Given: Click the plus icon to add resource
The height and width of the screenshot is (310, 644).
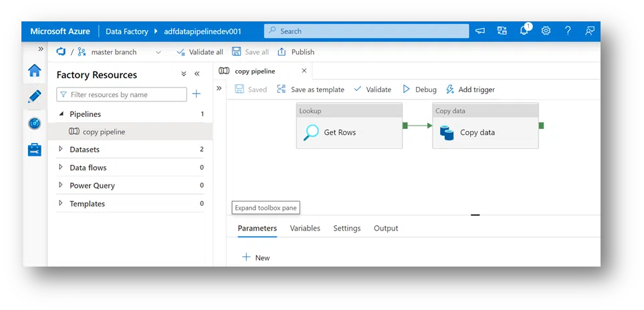Looking at the screenshot, I should pyautogui.click(x=197, y=94).
